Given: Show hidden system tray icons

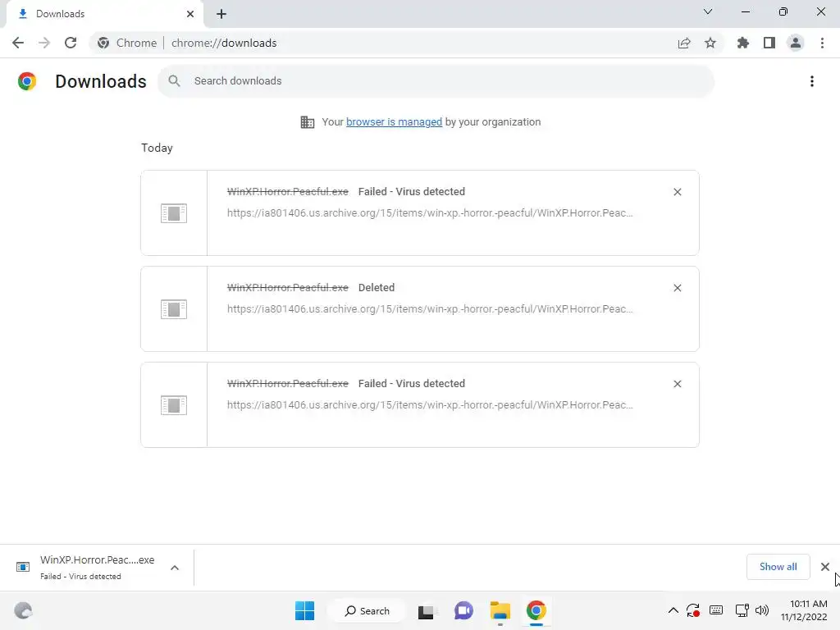Looking at the screenshot, I should pyautogui.click(x=673, y=610).
